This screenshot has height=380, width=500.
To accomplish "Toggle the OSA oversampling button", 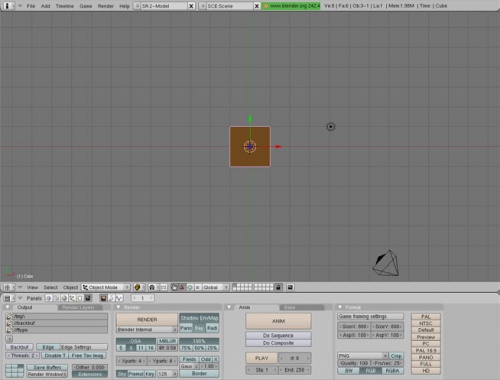I will click(136, 341).
